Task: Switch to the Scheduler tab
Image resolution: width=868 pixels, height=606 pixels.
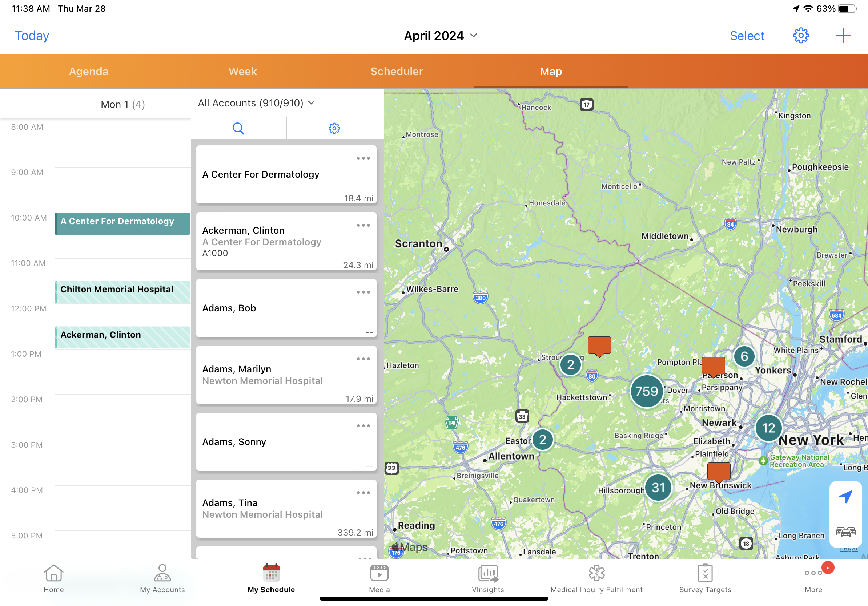Action: pos(397,72)
